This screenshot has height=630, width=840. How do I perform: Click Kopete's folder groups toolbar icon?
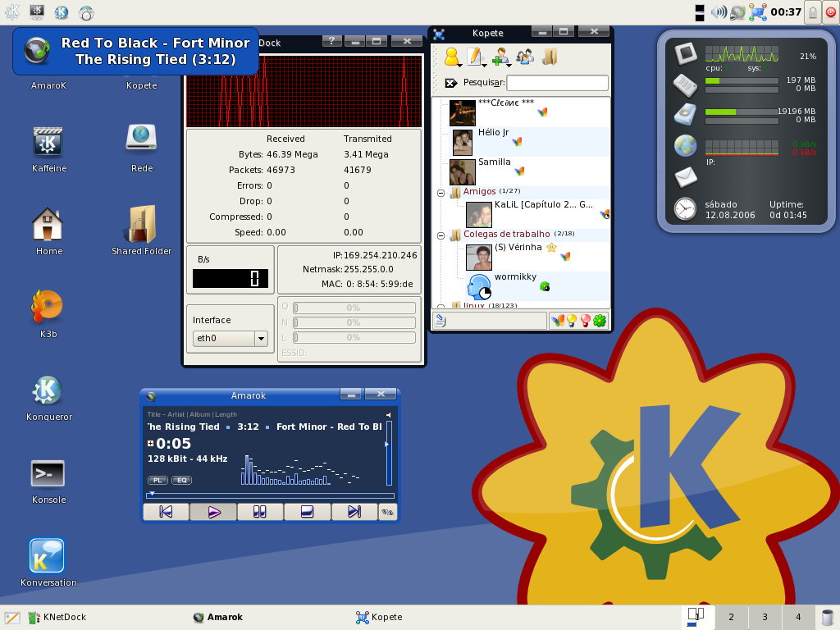click(550, 57)
